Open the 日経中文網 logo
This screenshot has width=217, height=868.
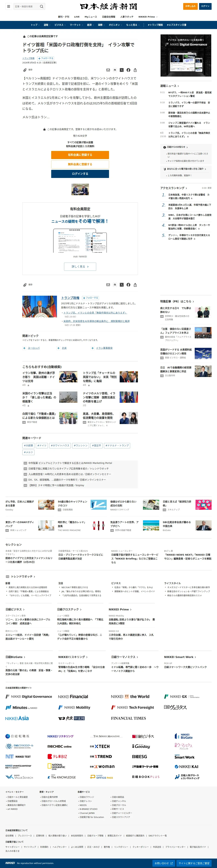[x=71, y=718]
